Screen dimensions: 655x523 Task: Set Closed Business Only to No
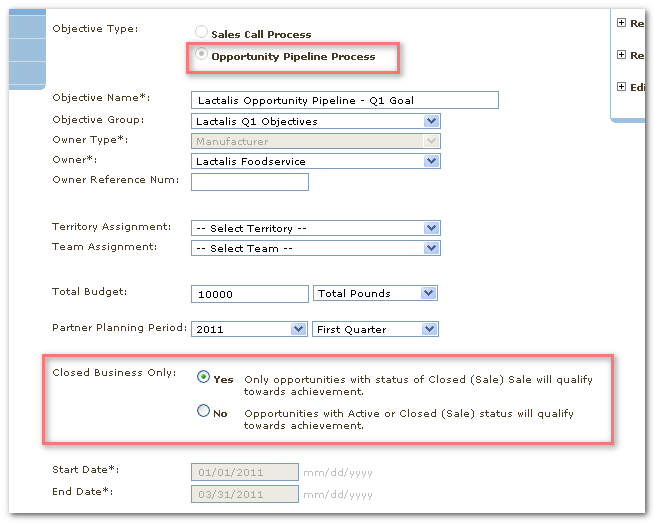[x=204, y=411]
